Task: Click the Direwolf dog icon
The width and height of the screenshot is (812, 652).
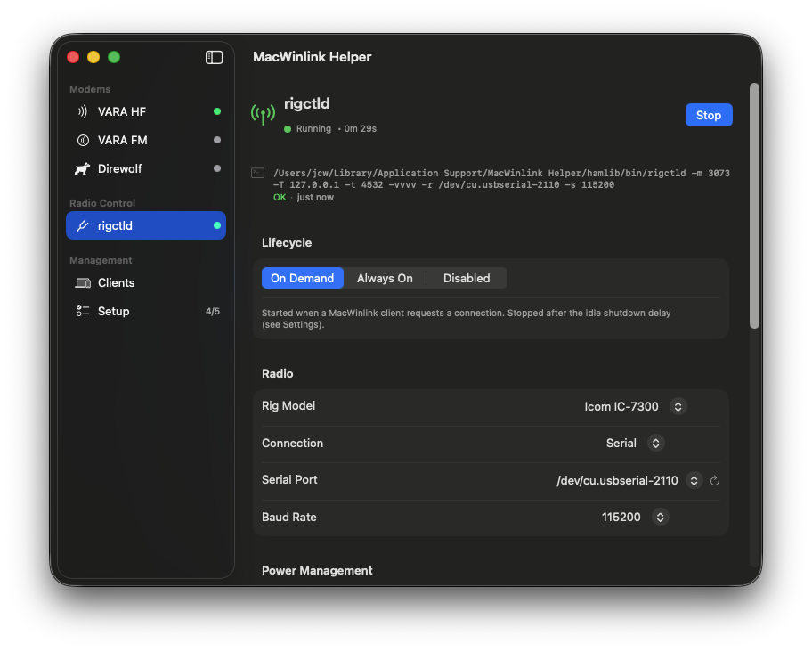Action: 82,169
